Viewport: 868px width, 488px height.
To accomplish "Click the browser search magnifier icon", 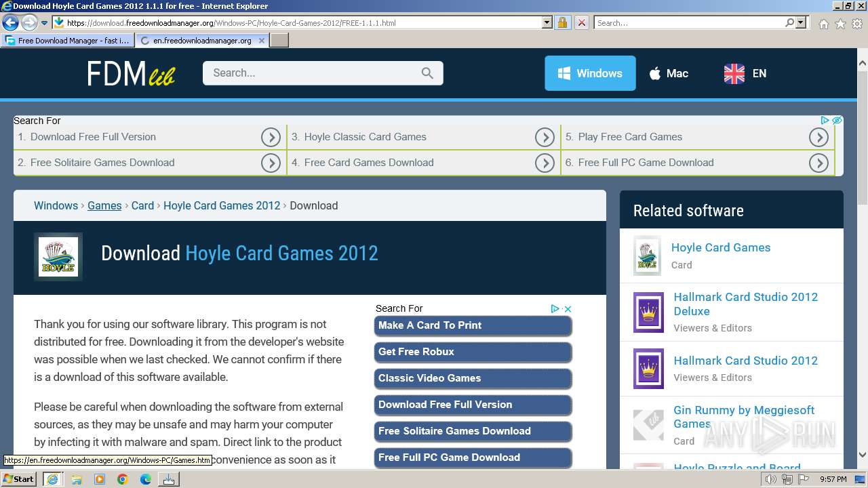I will point(789,22).
